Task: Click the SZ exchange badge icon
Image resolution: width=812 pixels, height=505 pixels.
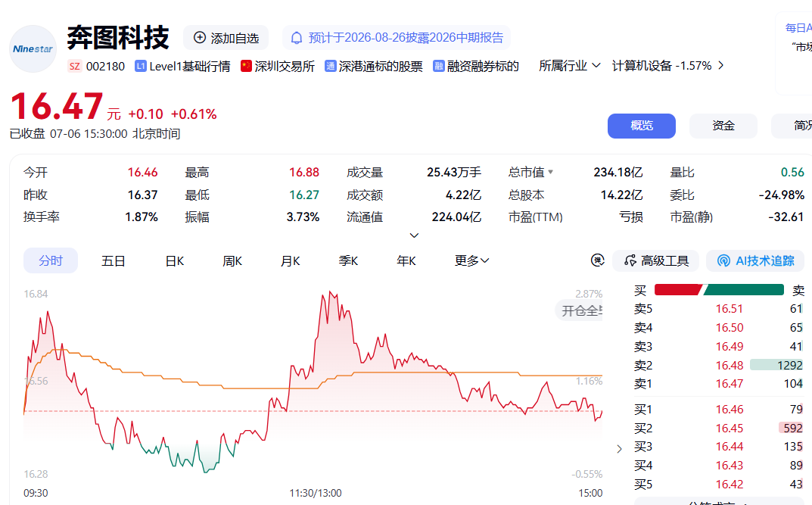Action: (75, 67)
